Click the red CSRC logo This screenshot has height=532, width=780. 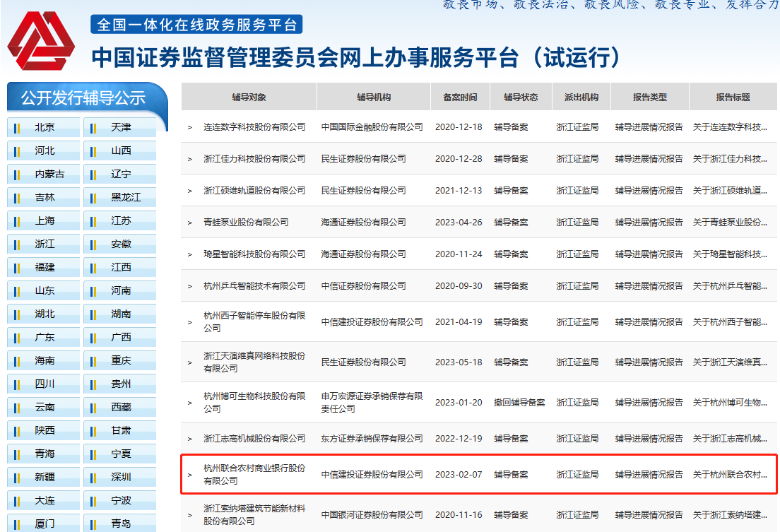click(x=41, y=40)
